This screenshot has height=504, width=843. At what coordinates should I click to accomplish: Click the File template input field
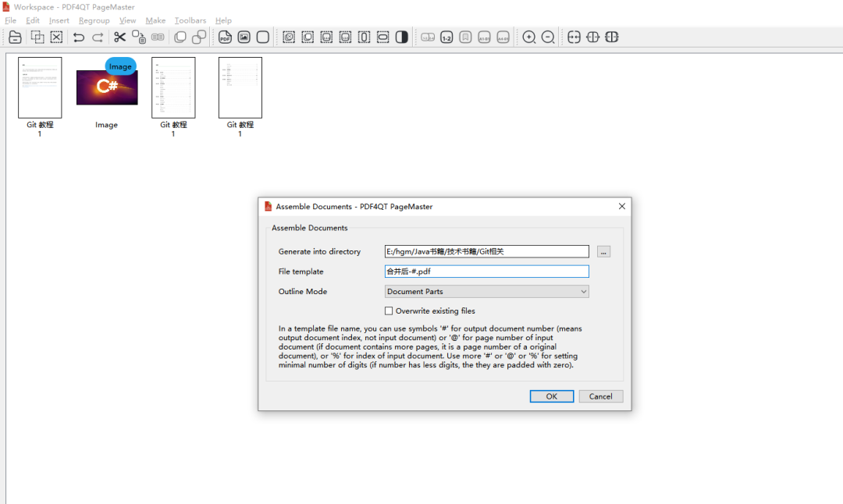(486, 272)
